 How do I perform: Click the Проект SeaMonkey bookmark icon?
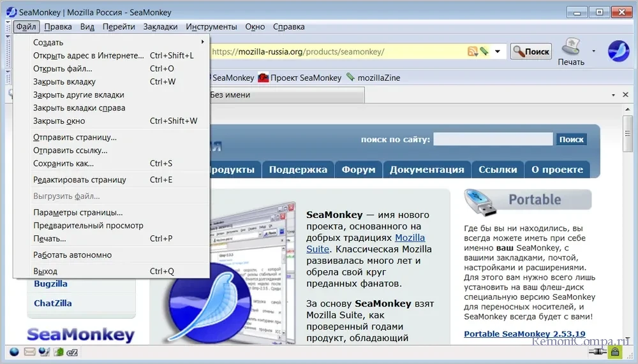tap(263, 77)
